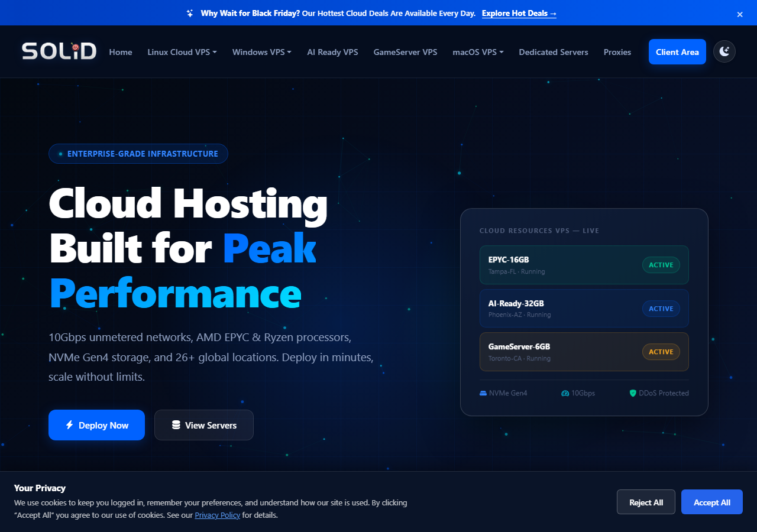Select the GameServer-6GB server card

584,352
